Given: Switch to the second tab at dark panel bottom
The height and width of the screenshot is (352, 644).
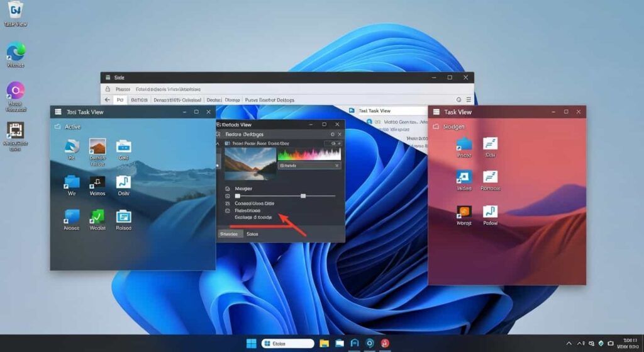Looking at the screenshot, I should click(x=252, y=234).
